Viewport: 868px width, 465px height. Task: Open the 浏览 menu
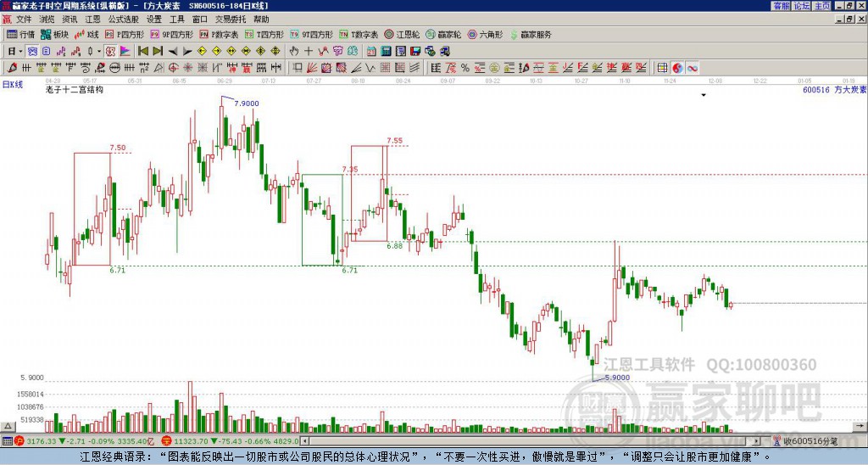[x=47, y=20]
